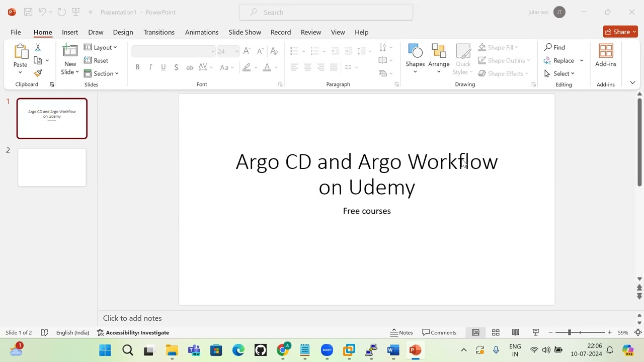This screenshot has height=362, width=644.
Task: Click the Decrease List Level icon
Action: (335, 51)
